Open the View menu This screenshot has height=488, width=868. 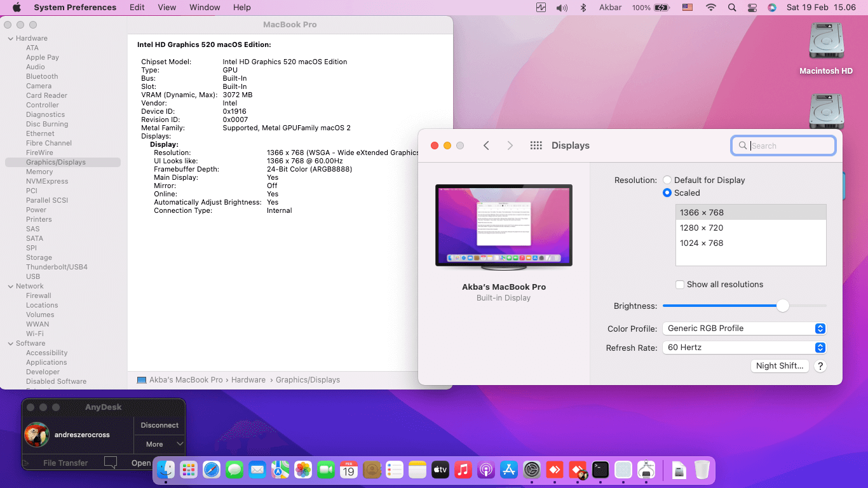click(167, 8)
